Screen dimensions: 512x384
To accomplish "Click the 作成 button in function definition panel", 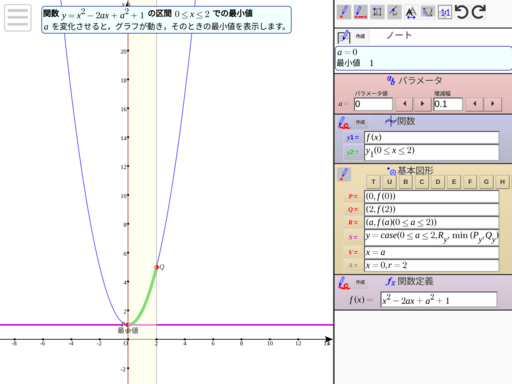I will click(x=360, y=282).
